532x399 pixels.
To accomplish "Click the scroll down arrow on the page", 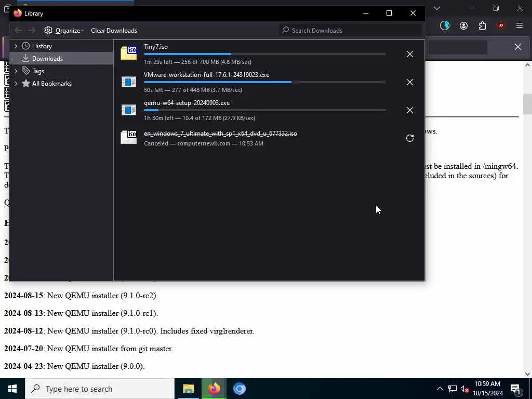I will tap(528, 374).
